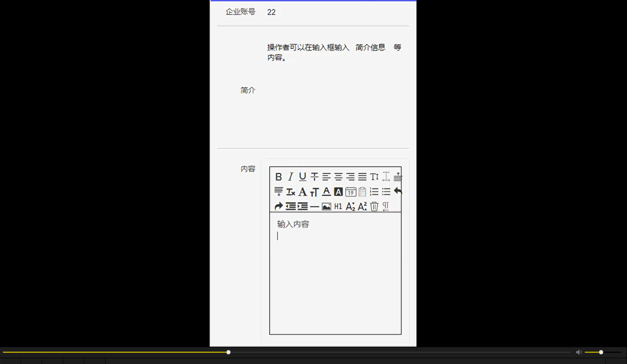Viewport: 627px width, 364px height.
Task: Toggle bold formatting
Action: point(279,177)
